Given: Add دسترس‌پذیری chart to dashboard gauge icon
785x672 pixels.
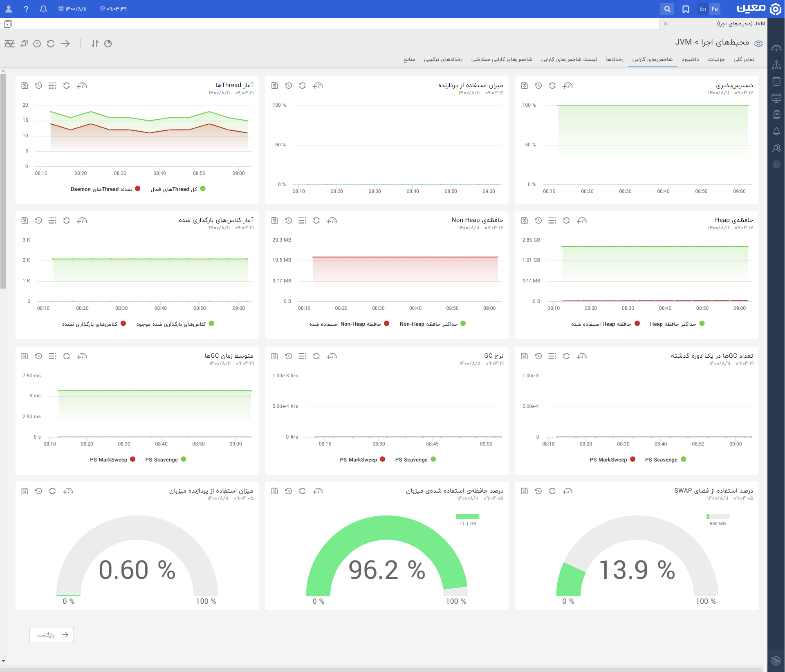Looking at the screenshot, I should pos(567,85).
